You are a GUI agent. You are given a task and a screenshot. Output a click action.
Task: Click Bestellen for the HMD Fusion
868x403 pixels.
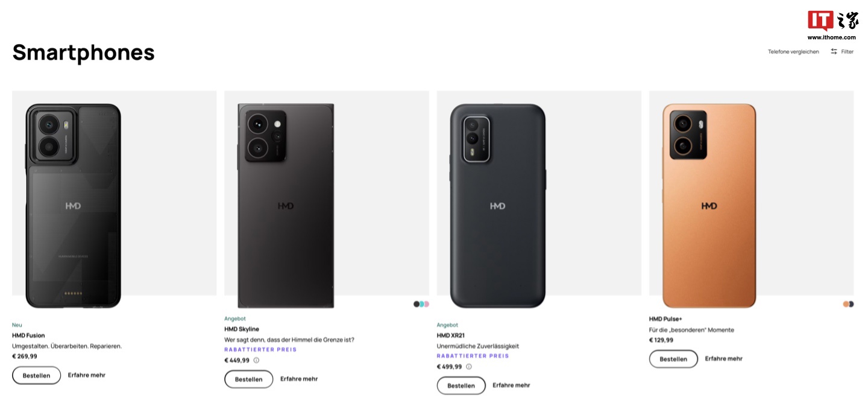click(36, 375)
